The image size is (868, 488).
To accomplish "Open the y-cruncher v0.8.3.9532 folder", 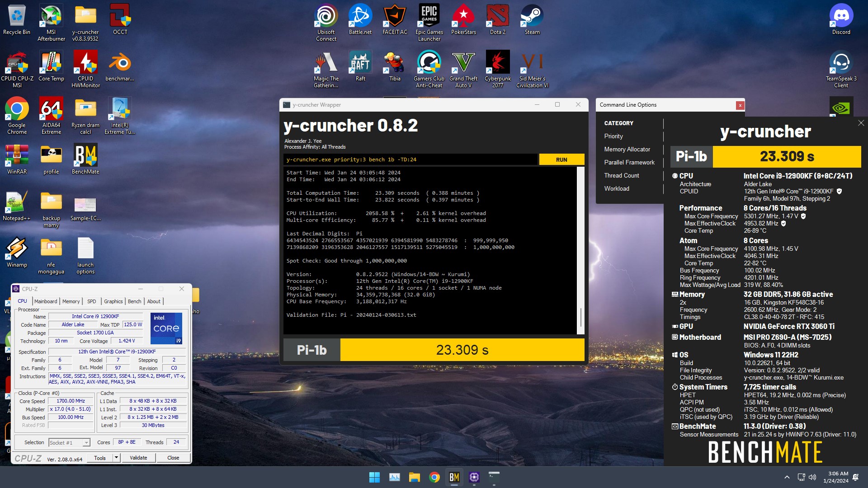I will coord(85,23).
